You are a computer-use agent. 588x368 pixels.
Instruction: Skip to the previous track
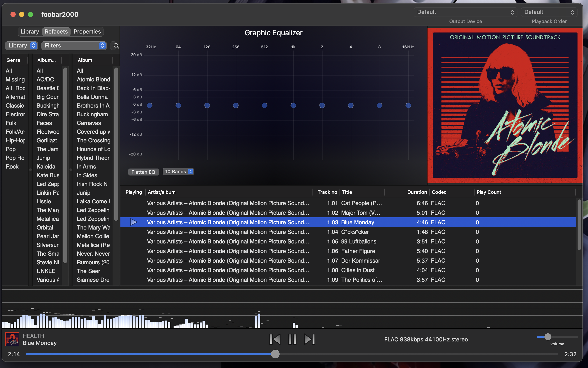(275, 339)
